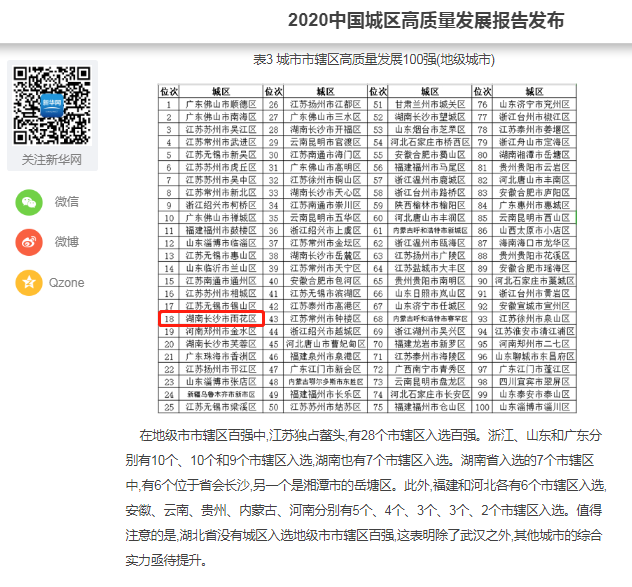Click table cell 湖南长沙市芙蓉区

point(221,344)
